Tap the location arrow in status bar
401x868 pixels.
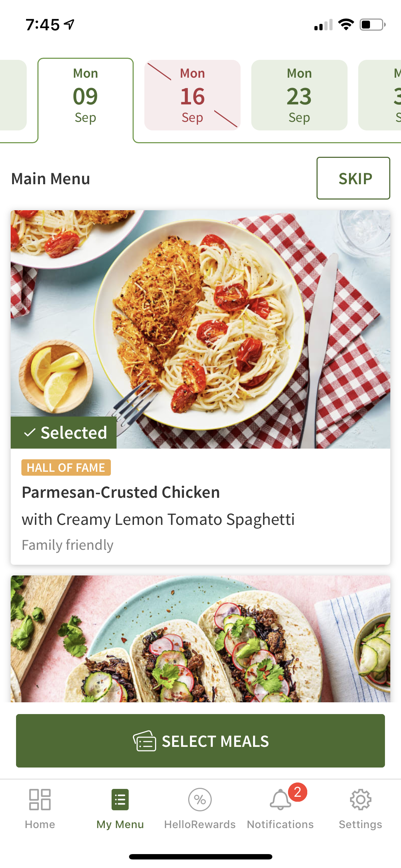(x=69, y=24)
